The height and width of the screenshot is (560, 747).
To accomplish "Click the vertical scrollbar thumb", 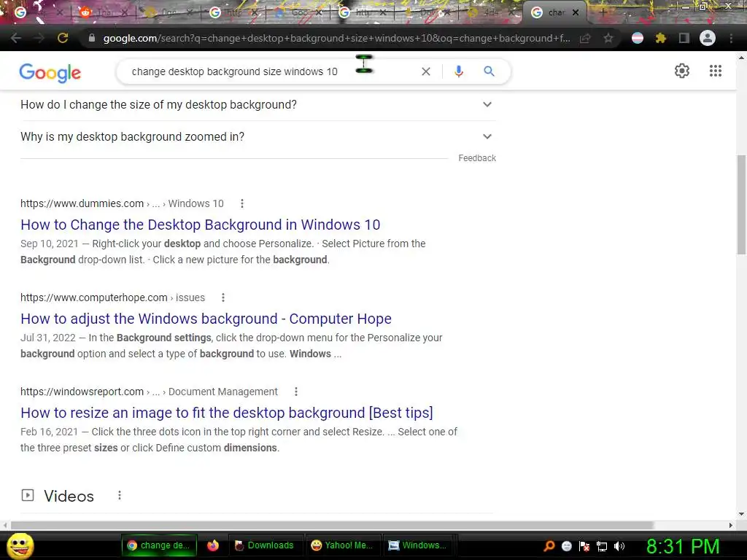I will click(741, 205).
